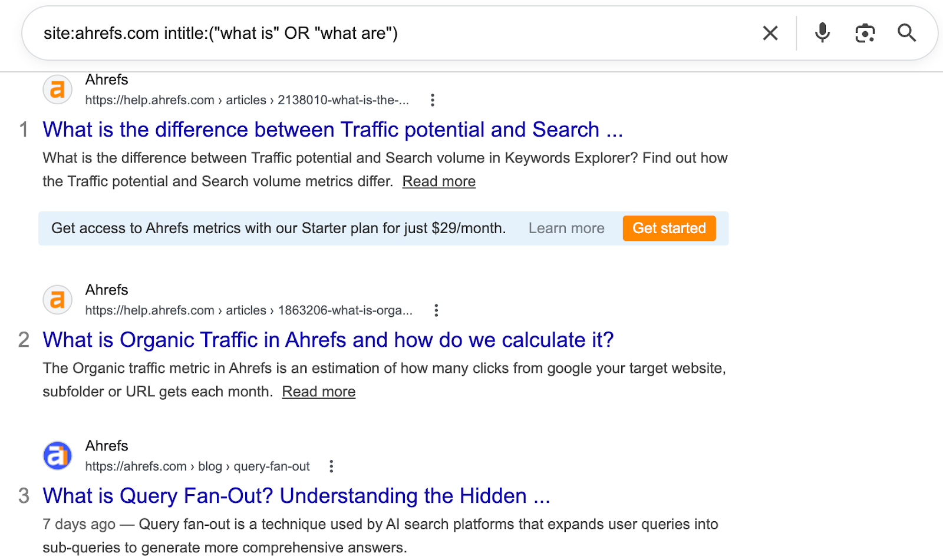
Task: Click the ahrefs.com blog query-fan-out URL breadcrumb
Action: pyautogui.click(x=197, y=466)
